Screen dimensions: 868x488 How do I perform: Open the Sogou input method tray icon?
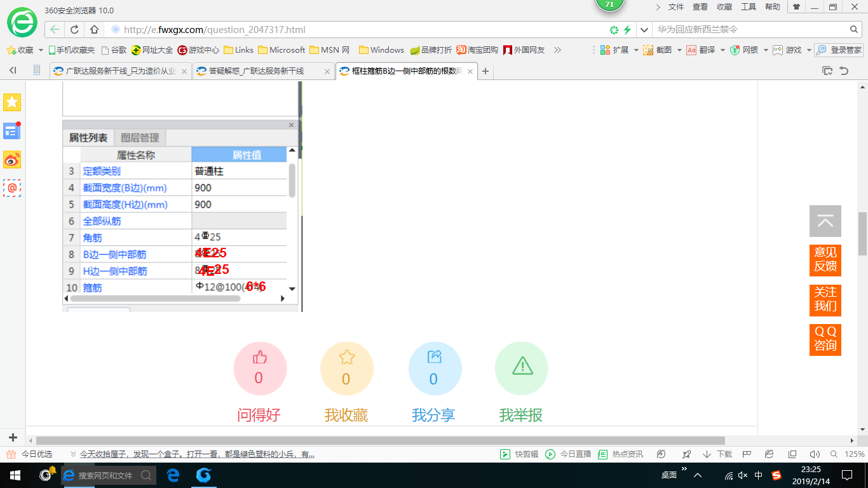point(776,475)
